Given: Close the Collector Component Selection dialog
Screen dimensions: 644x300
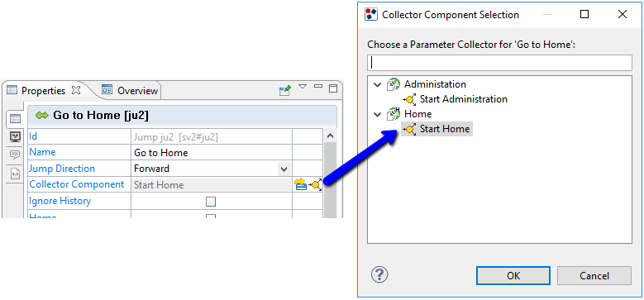Looking at the screenshot, I should click(x=623, y=14).
